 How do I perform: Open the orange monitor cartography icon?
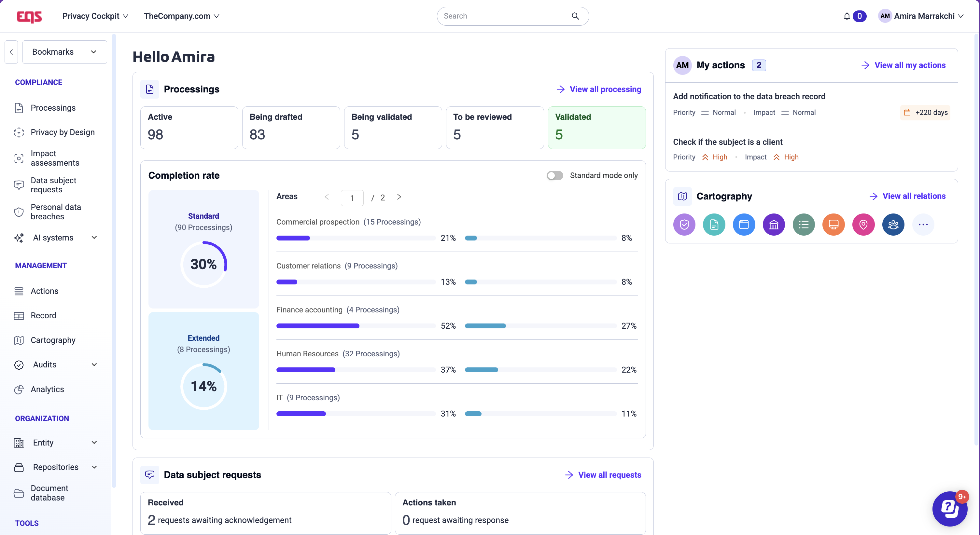pos(833,225)
